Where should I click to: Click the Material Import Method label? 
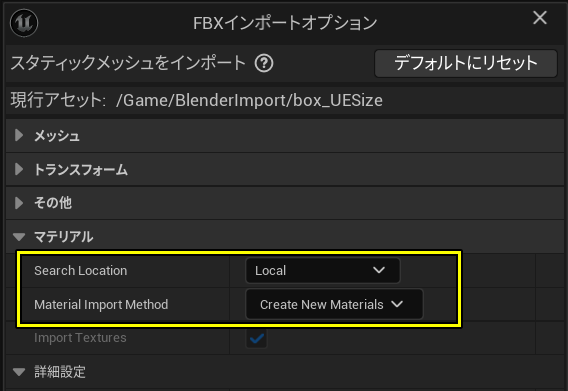click(101, 304)
